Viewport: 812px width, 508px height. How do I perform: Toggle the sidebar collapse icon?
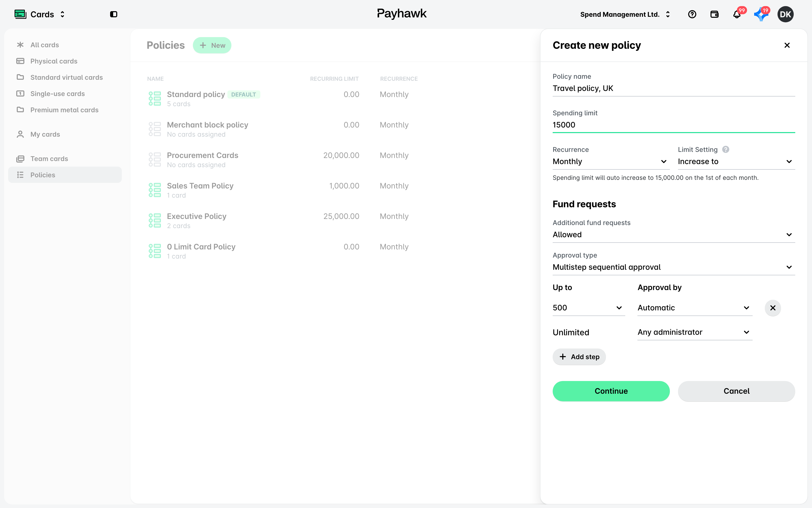[113, 14]
